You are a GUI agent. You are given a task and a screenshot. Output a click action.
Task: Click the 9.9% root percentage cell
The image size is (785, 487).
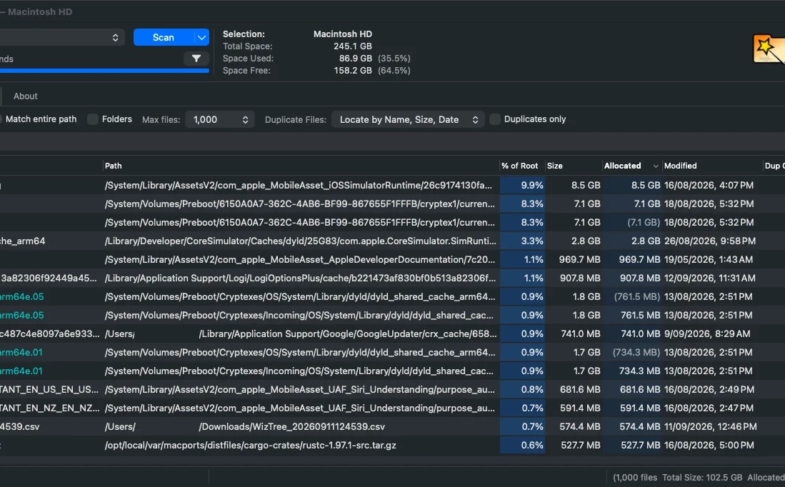(x=522, y=185)
